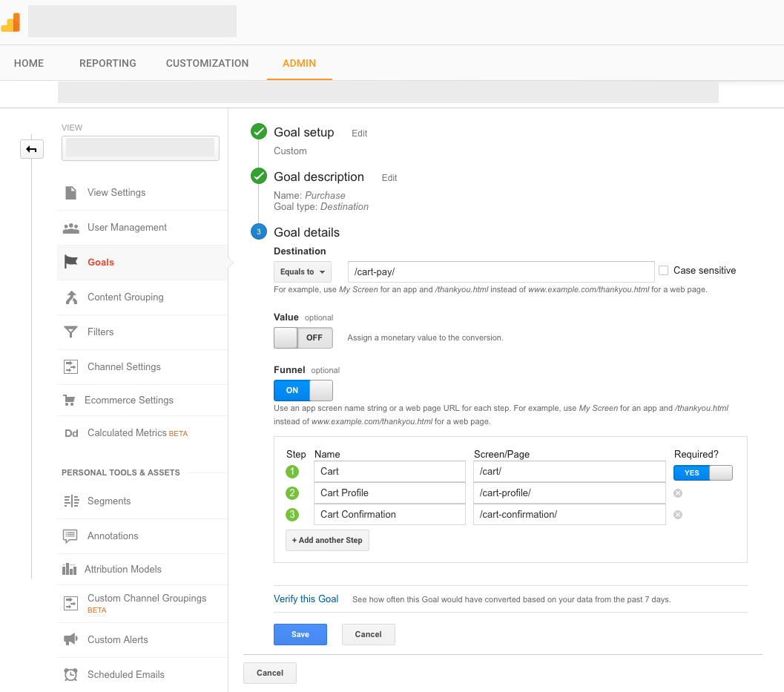
Task: Open the Customization tab
Action: pyautogui.click(x=207, y=63)
